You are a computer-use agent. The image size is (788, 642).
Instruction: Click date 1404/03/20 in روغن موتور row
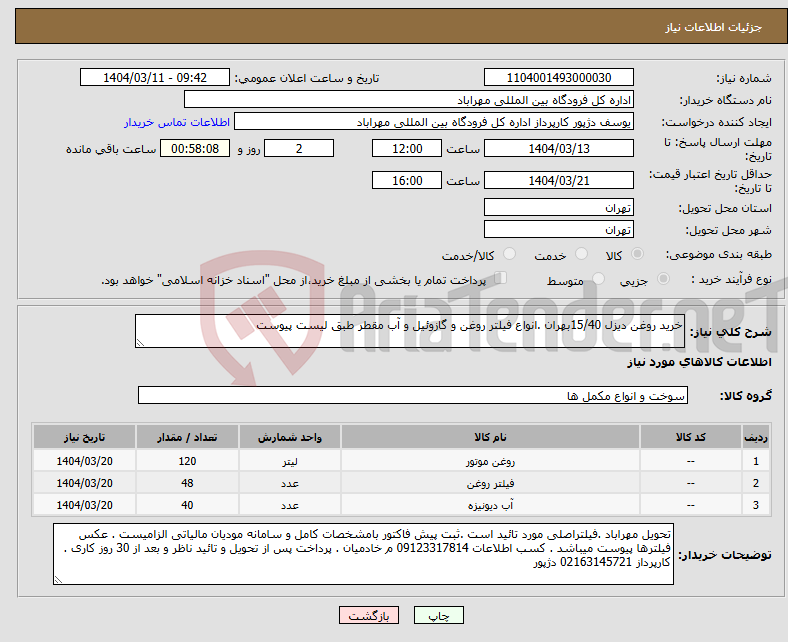(84, 461)
